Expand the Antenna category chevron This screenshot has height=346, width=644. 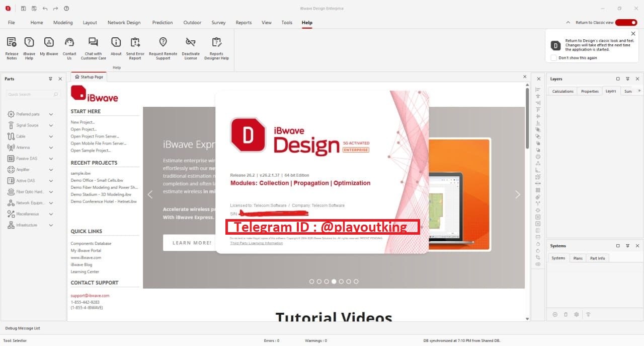51,148
